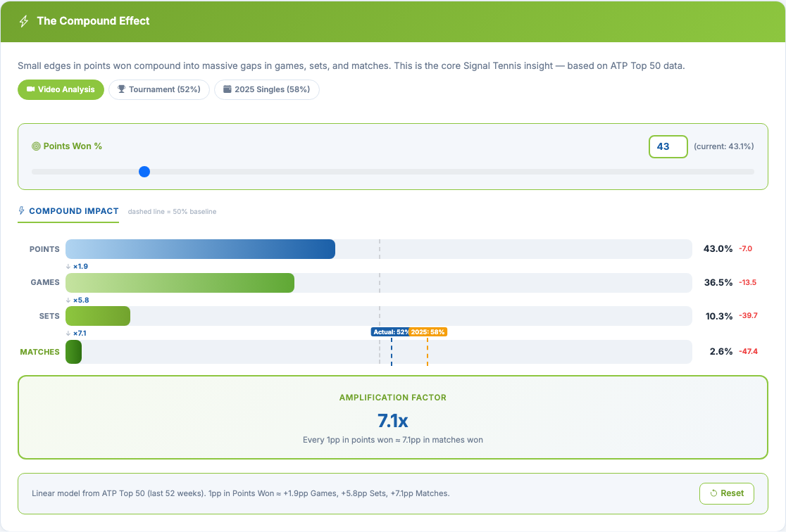The height and width of the screenshot is (532, 786).
Task: Click the 7.1x amplification factor value
Action: [x=392, y=421]
